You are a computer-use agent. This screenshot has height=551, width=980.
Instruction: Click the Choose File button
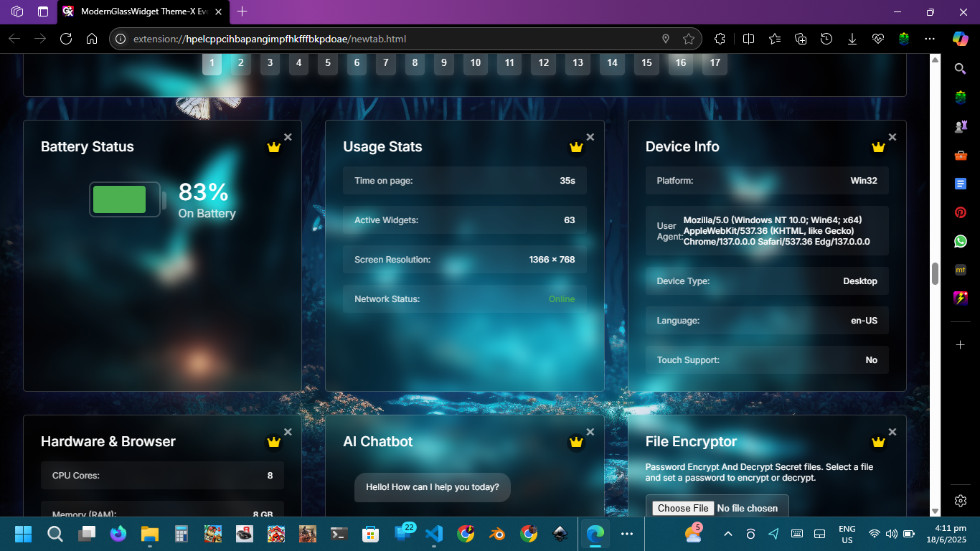tap(683, 508)
